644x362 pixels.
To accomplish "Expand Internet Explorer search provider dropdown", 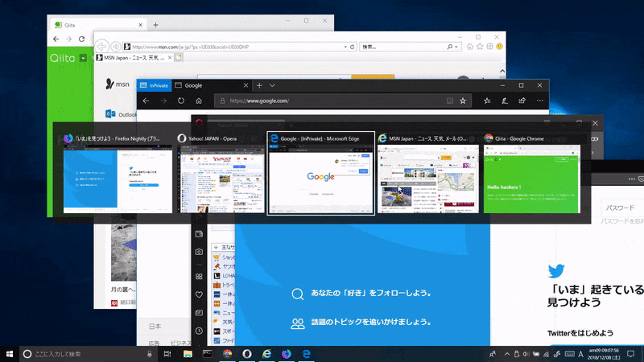I will [456, 47].
